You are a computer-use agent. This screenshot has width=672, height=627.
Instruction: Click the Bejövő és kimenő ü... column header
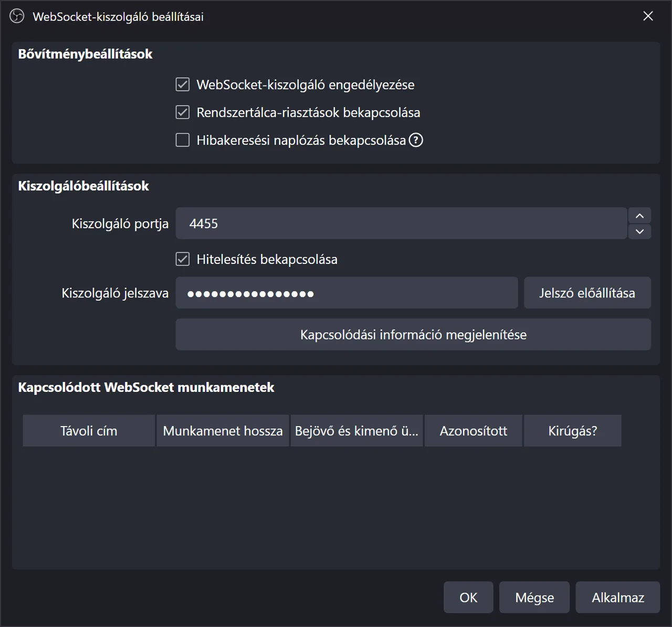point(356,431)
